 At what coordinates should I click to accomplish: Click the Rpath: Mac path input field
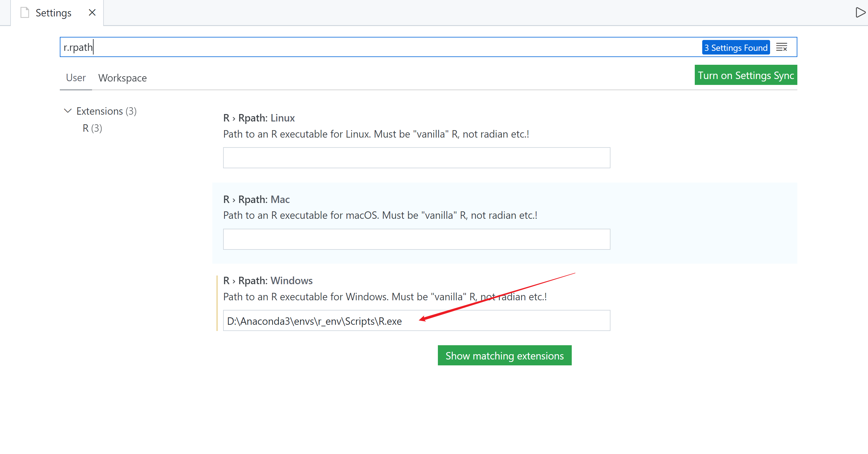(416, 239)
